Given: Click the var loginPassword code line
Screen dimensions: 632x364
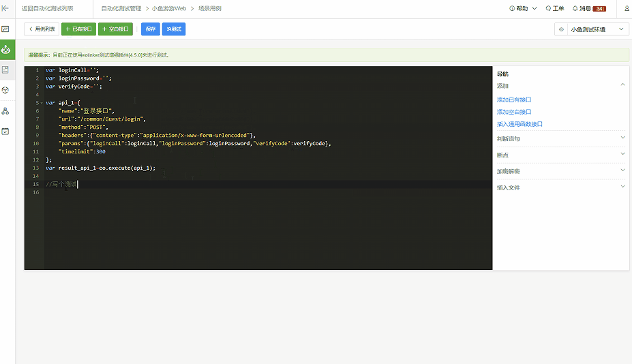Looking at the screenshot, I should pyautogui.click(x=78, y=78).
